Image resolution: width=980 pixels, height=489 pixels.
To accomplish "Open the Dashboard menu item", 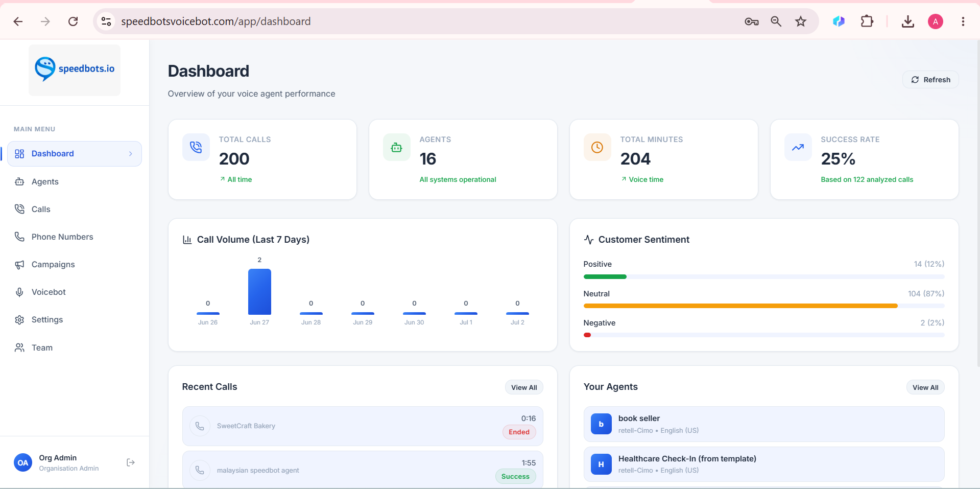I will 75,154.
